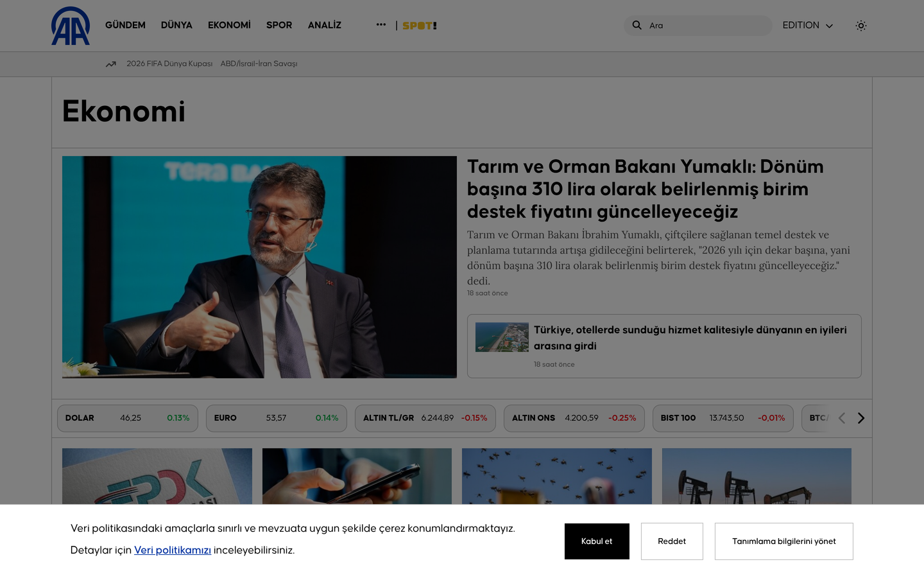The image size is (924, 578).
Task: Go to the ANALİZ section
Action: 325,25
